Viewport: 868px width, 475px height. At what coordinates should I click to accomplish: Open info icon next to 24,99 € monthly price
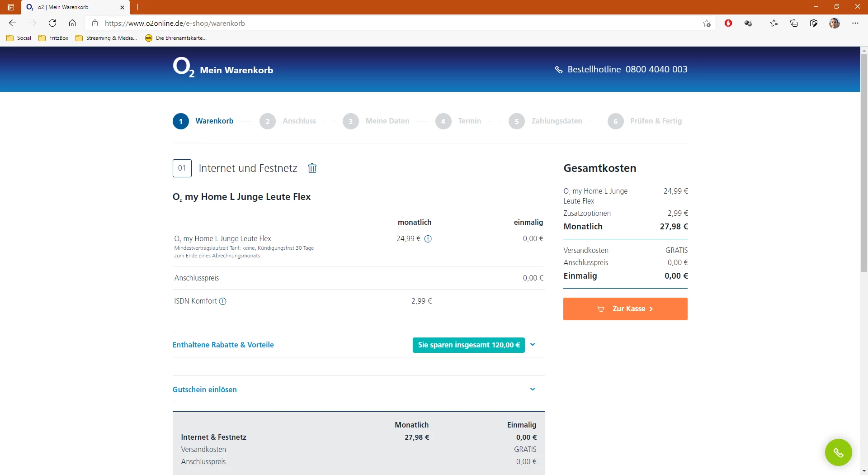pyautogui.click(x=428, y=239)
